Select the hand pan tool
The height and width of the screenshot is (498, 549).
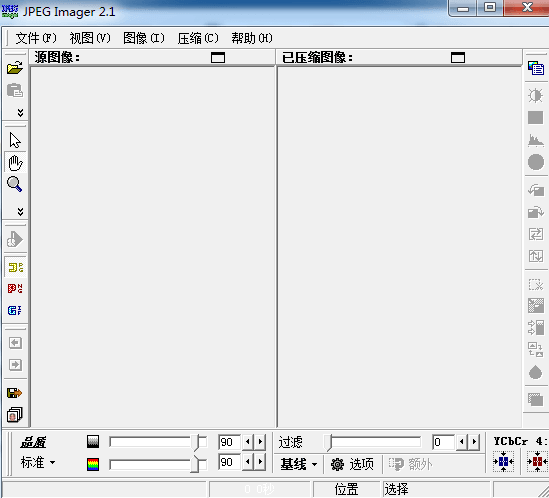coord(15,162)
